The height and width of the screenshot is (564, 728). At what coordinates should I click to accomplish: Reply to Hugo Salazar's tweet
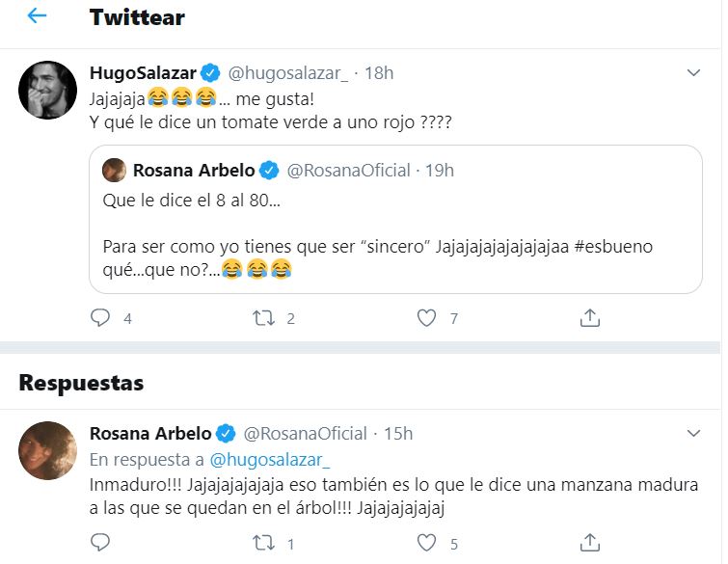(101, 317)
